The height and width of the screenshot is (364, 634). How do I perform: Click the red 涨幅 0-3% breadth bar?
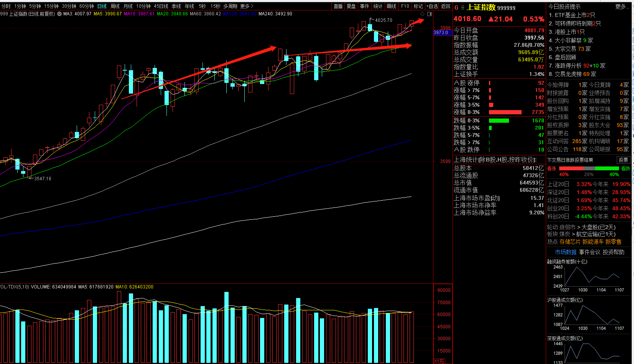505,112
